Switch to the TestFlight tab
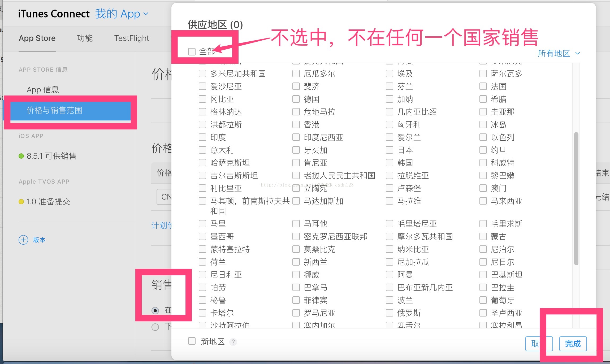The width and height of the screenshot is (610, 364). [x=131, y=38]
